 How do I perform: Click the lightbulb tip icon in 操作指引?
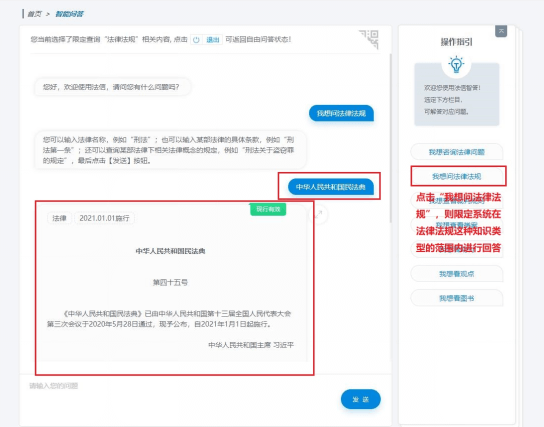[x=456, y=65]
